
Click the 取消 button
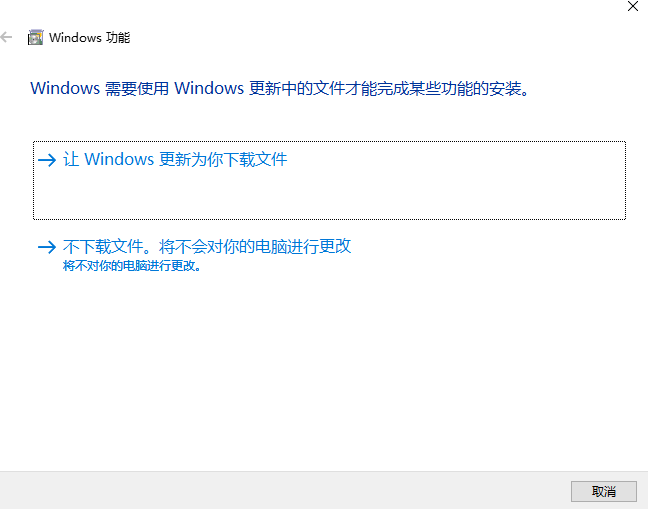(604, 491)
